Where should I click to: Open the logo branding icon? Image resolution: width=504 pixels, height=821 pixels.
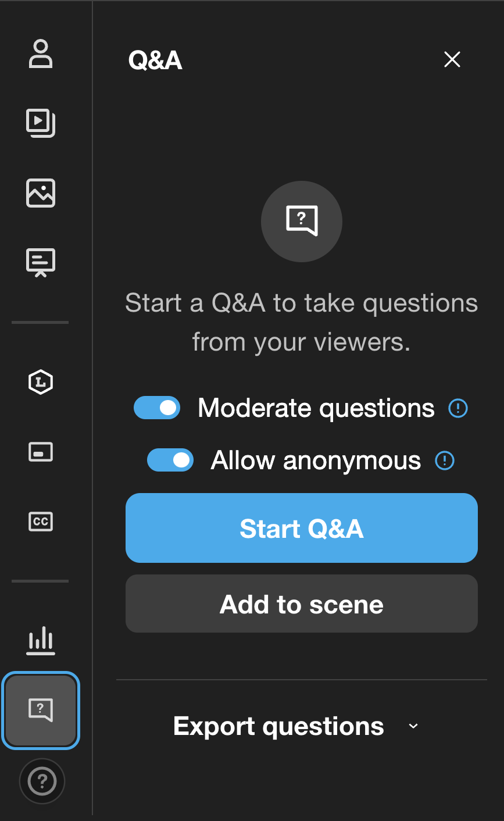pos(41,382)
